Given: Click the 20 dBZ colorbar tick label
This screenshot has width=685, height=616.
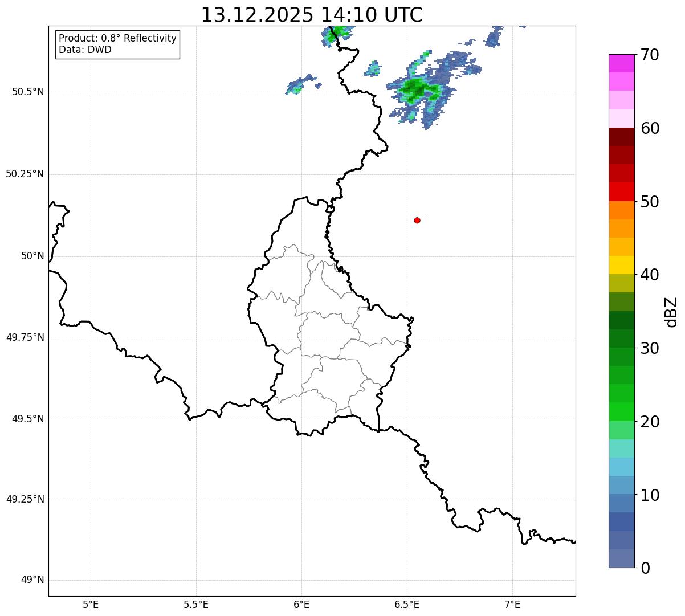Looking at the screenshot, I should coord(650,422).
